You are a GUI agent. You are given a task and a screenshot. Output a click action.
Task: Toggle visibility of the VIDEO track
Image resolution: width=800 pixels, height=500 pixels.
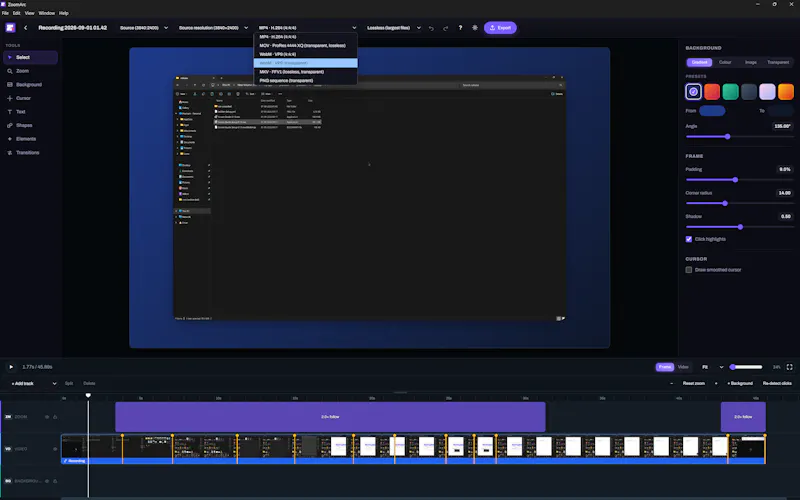pos(55,449)
